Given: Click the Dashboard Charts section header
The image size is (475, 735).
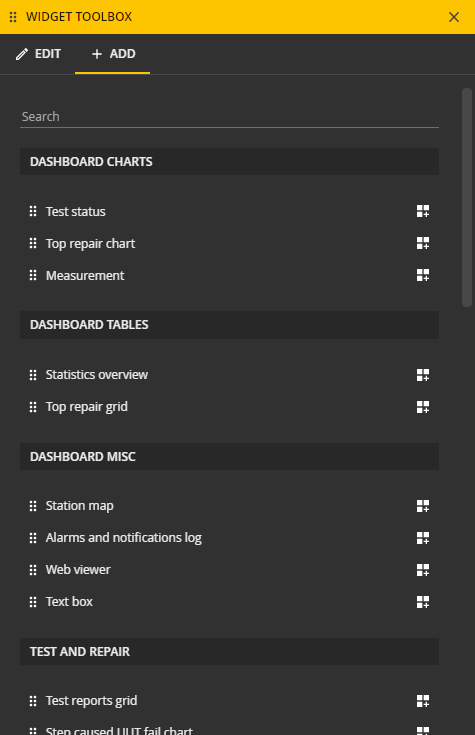Looking at the screenshot, I should click(229, 162).
